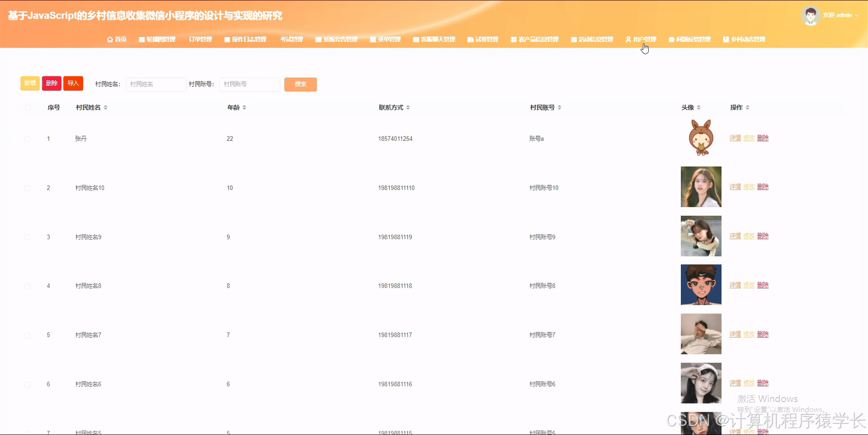Image resolution: width=868 pixels, height=435 pixels.
Task: Go to 首页 home menu item
Action: (x=117, y=39)
